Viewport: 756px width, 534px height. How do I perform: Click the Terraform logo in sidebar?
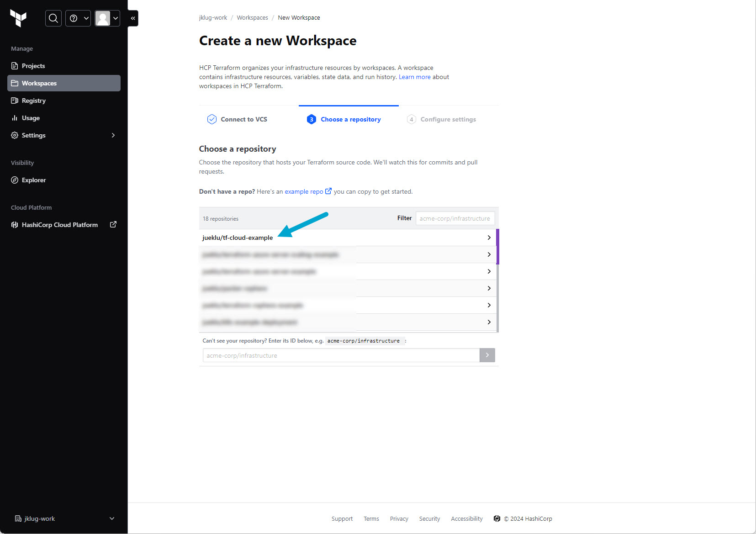[18, 18]
